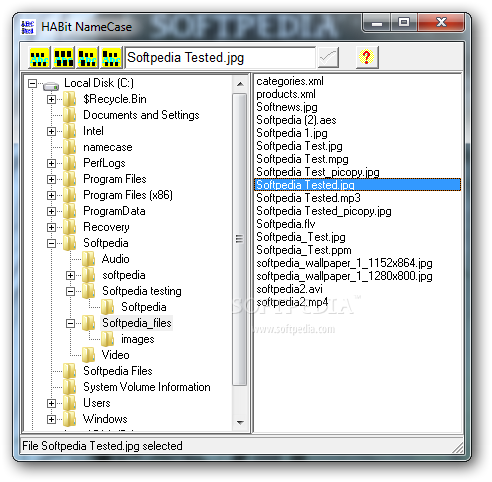The width and height of the screenshot is (492, 482).
Task: Apply uppercase naming with the all-tall-blocks icon
Action: (x=63, y=58)
